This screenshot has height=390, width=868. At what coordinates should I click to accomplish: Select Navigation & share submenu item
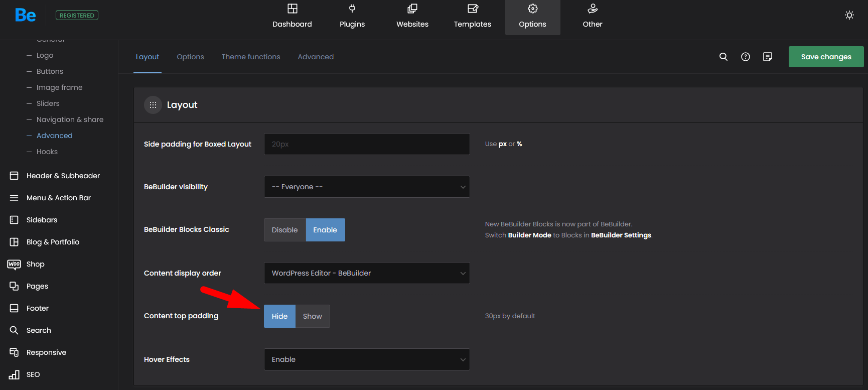click(70, 119)
